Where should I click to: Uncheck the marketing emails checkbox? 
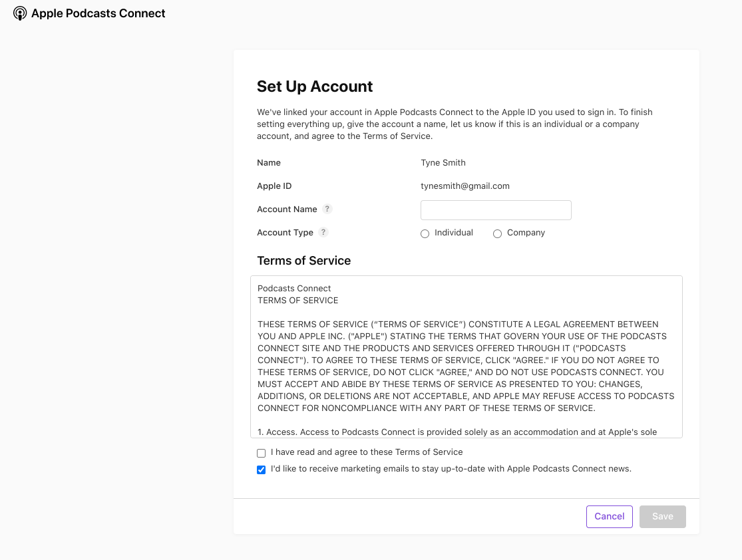261,469
